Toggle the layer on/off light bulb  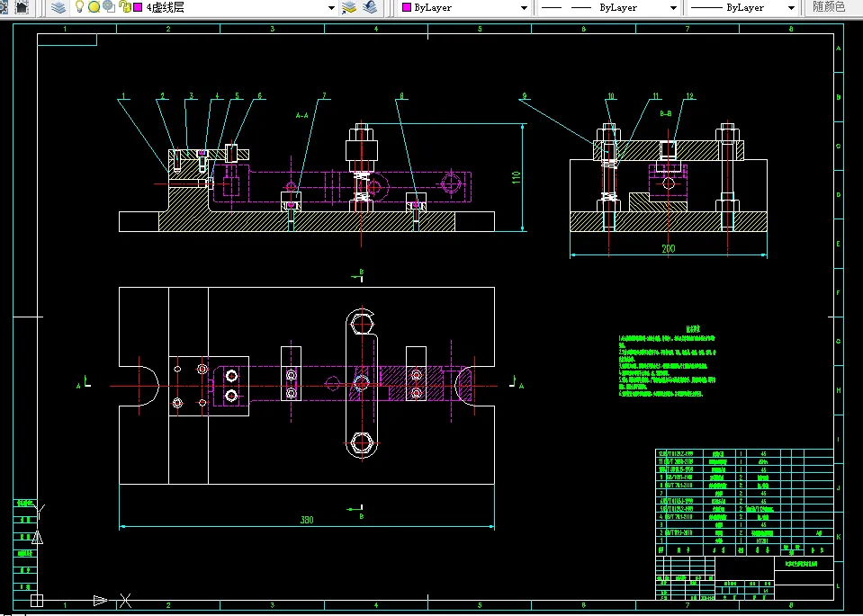click(x=79, y=6)
